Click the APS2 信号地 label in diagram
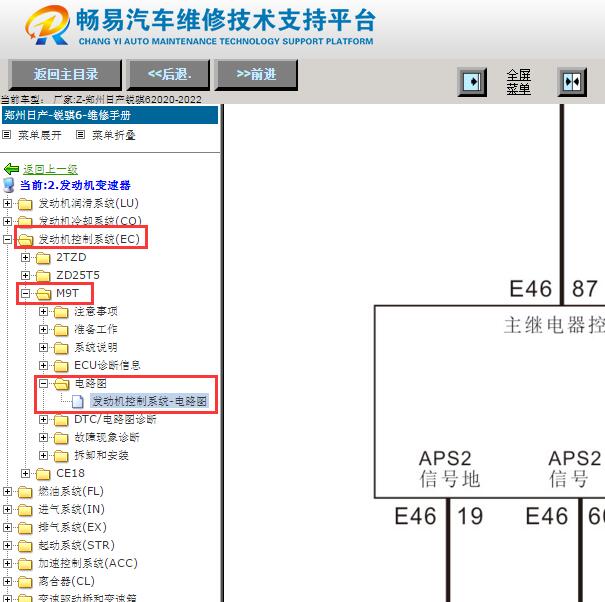The image size is (605, 602). point(449,469)
